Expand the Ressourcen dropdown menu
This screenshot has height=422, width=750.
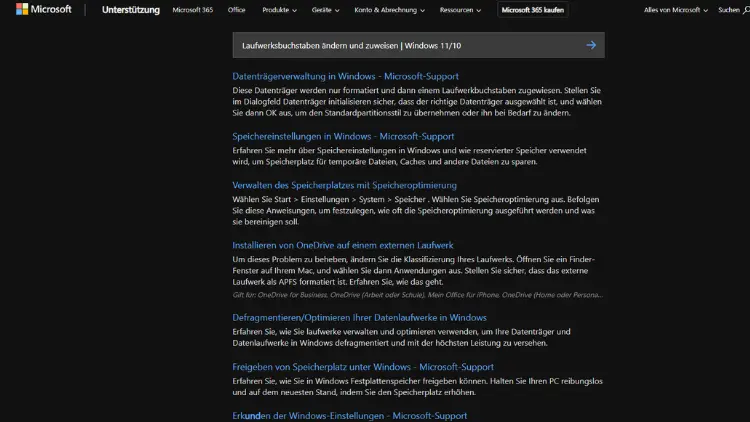(460, 10)
